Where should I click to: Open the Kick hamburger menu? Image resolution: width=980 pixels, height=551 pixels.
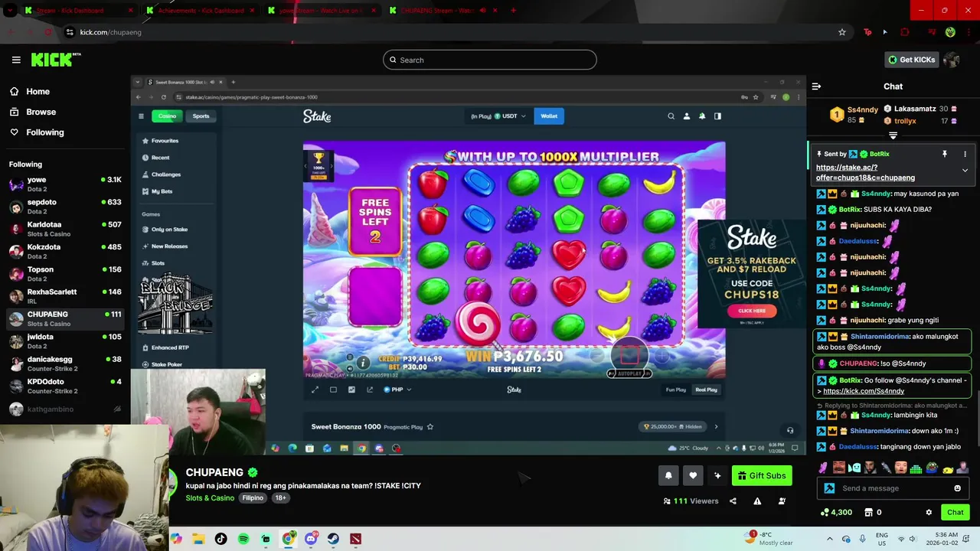coord(16,60)
